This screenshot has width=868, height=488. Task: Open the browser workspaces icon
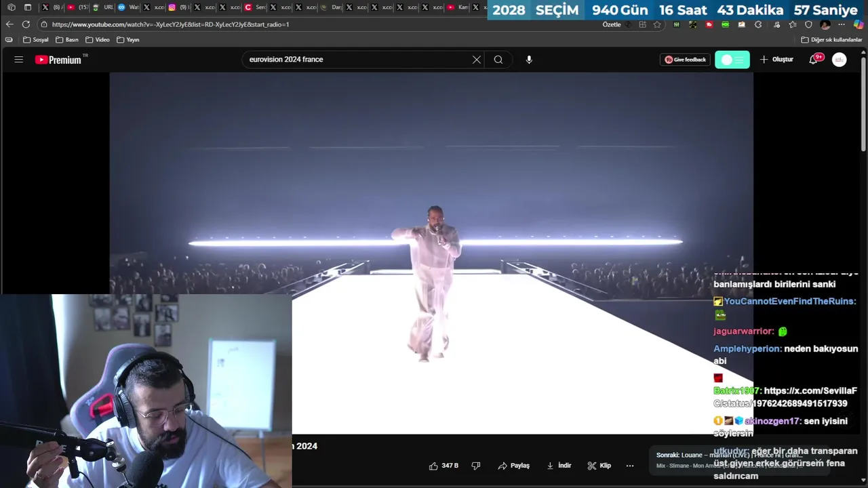(x=12, y=7)
